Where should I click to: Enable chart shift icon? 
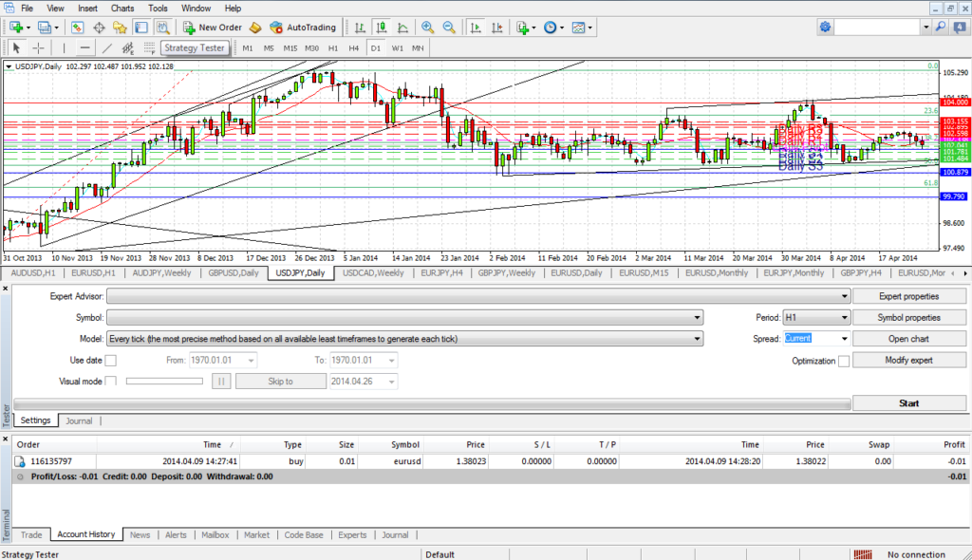point(496,28)
